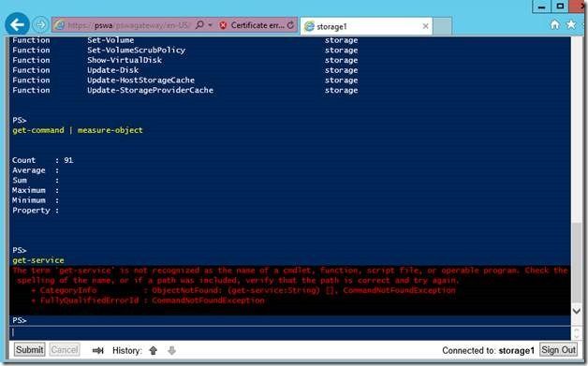Click the red Certificate error shield icon
The image size is (588, 366).
coord(223,25)
